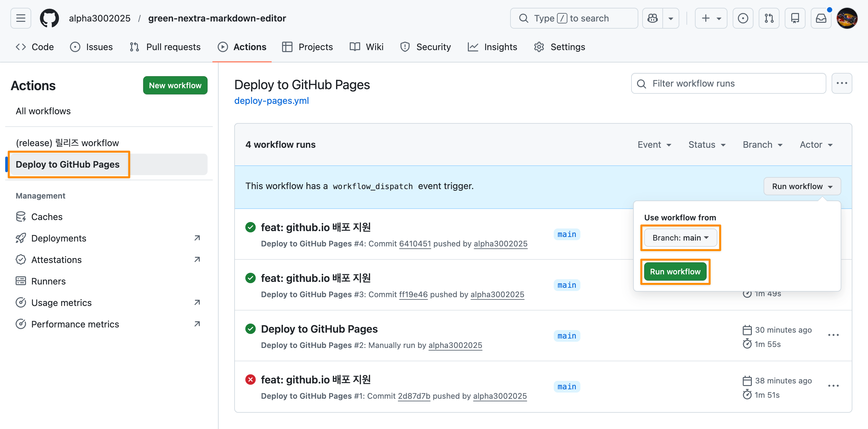Go to the Settings tab
This screenshot has width=868, height=429.
click(559, 47)
